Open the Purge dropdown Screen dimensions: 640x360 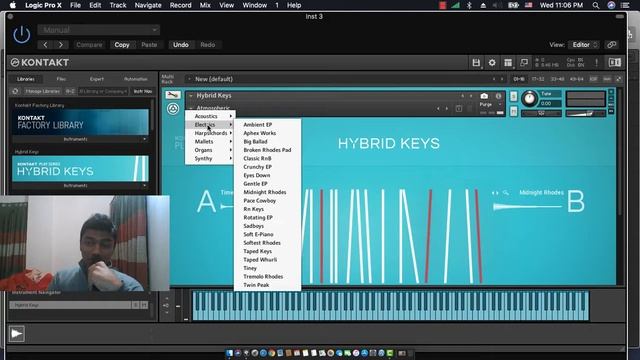(x=490, y=104)
